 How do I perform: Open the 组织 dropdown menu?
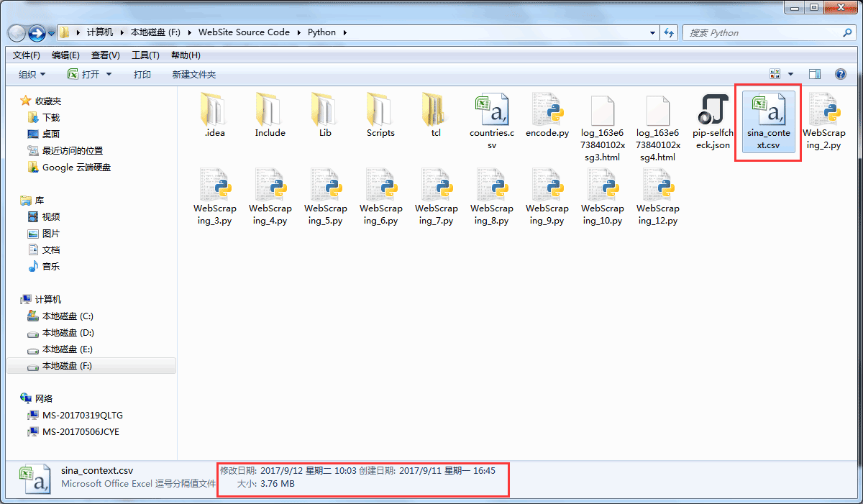pyautogui.click(x=32, y=75)
